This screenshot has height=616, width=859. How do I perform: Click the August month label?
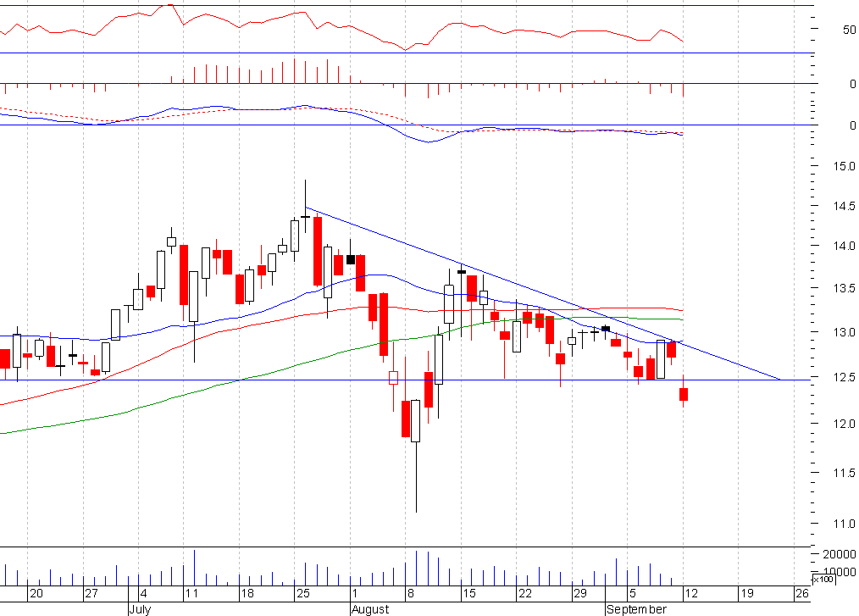coord(370,609)
